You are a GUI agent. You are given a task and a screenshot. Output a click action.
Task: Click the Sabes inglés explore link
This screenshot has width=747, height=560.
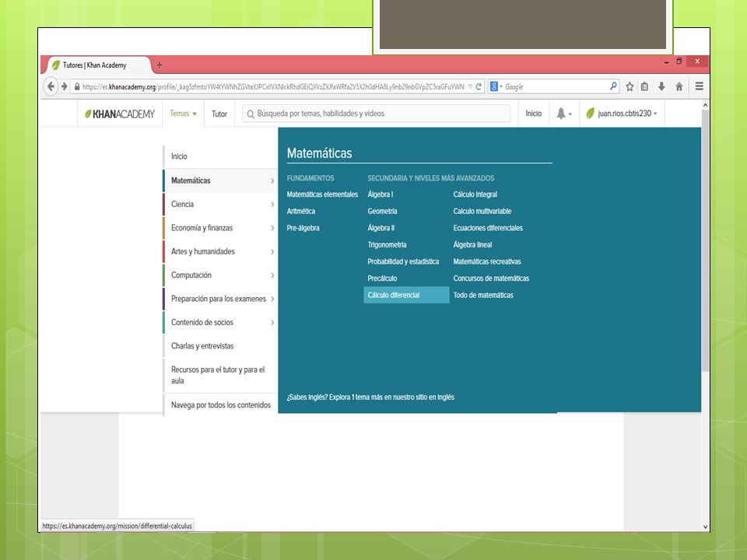click(370, 397)
